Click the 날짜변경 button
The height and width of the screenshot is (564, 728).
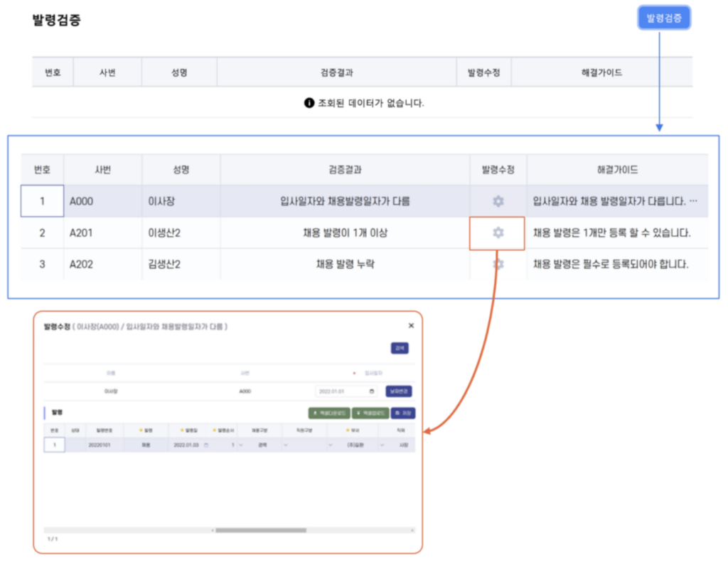(399, 391)
